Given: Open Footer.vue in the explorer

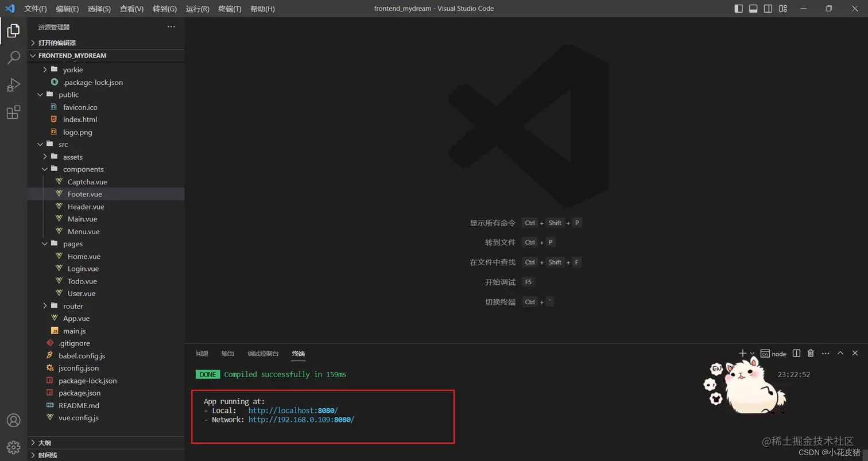Looking at the screenshot, I should [106, 194].
